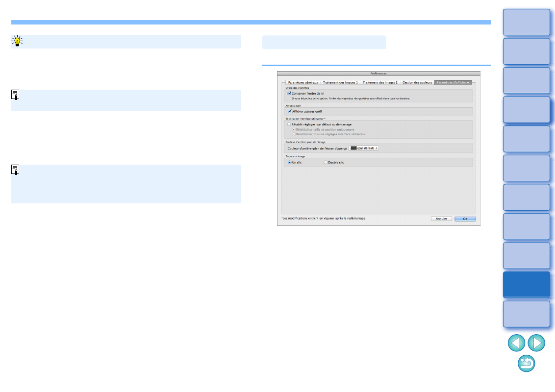Click the Préférences window title bar
The width and height of the screenshot is (555, 392).
pos(378,73)
